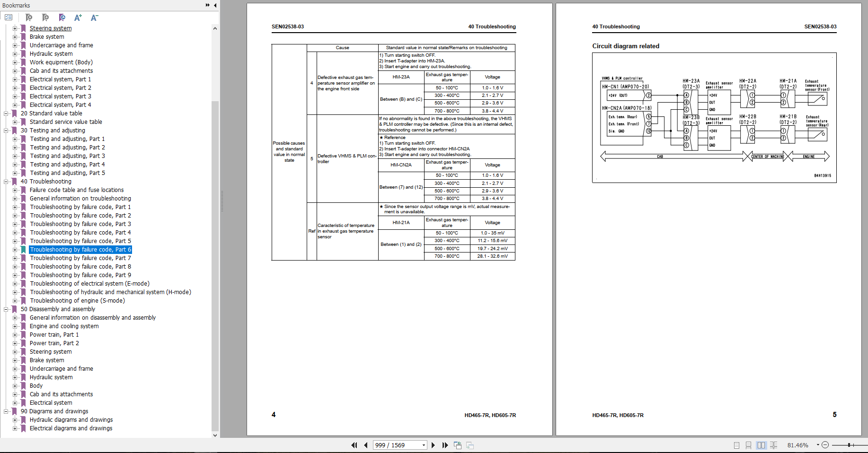Click the Bookmarks panel title
868x453 pixels.
(16, 5)
